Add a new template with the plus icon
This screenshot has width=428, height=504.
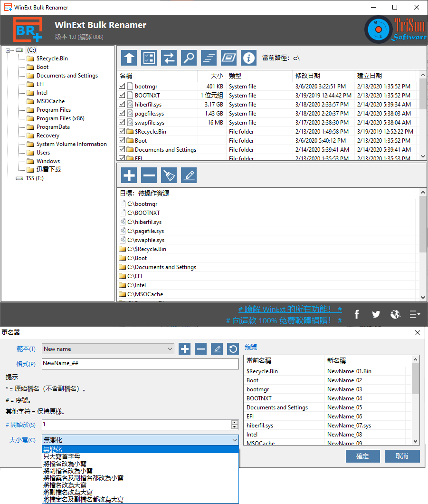pos(185,349)
